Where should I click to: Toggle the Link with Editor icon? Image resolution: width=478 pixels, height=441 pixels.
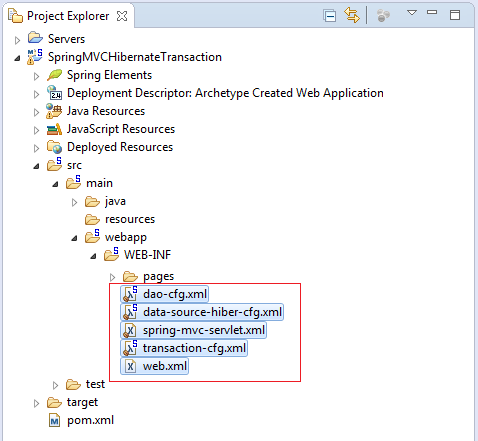352,15
